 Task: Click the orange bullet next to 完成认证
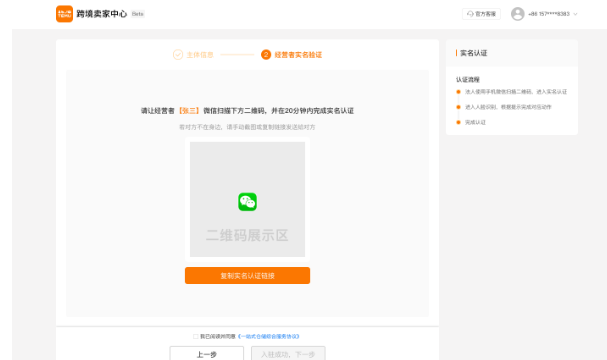pyautogui.click(x=458, y=122)
